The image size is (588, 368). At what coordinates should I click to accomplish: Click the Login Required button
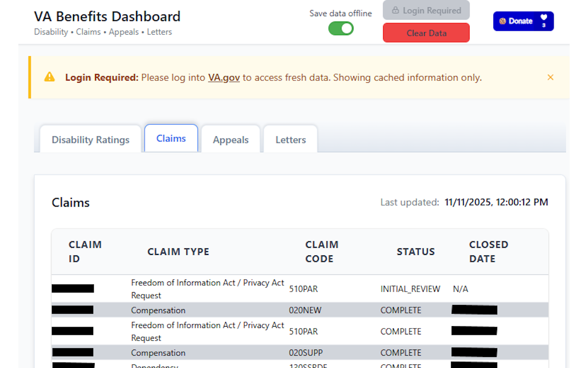426,10
